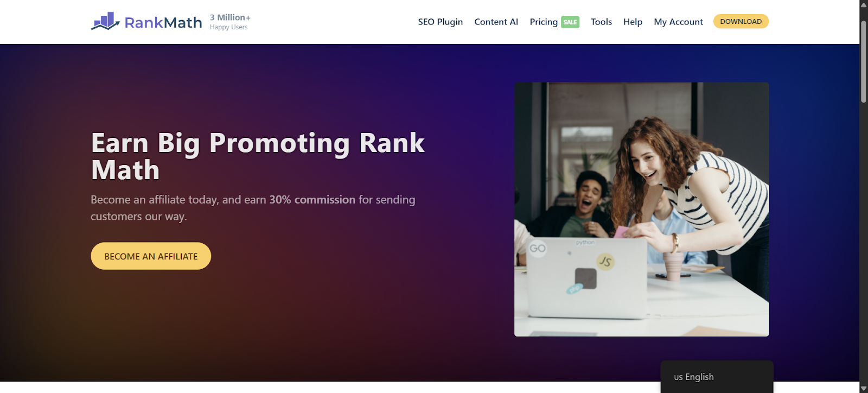Image resolution: width=868 pixels, height=393 pixels.
Task: Click the Become an Affiliate button
Action: pyautogui.click(x=151, y=256)
